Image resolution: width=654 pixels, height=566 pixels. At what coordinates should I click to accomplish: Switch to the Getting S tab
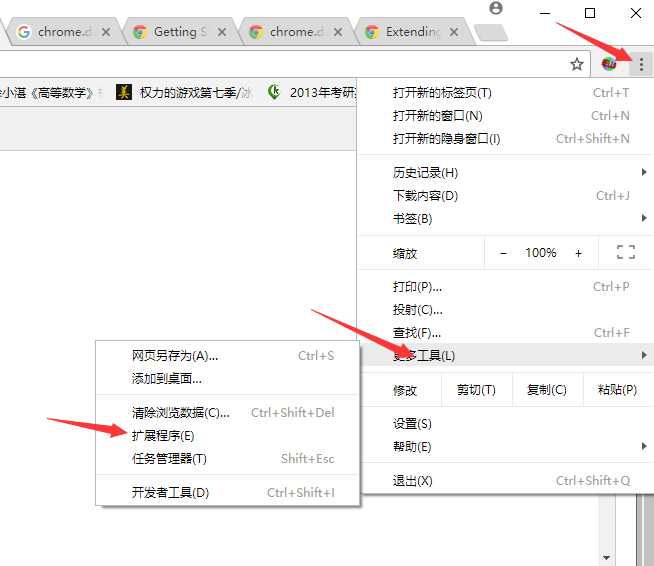179,32
